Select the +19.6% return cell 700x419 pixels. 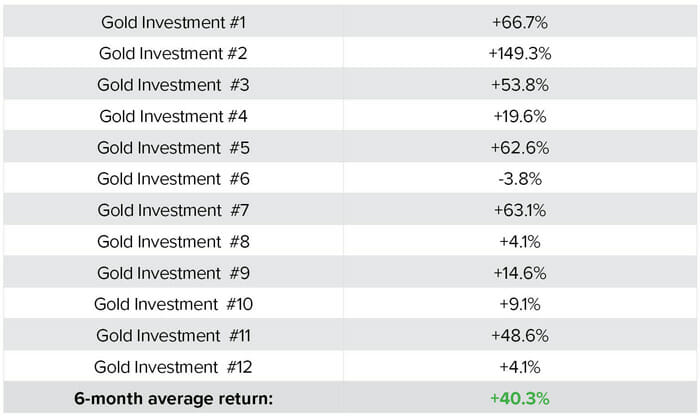(519, 115)
